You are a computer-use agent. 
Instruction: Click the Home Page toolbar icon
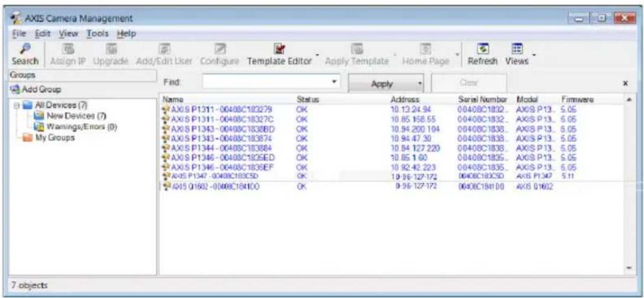click(426, 50)
